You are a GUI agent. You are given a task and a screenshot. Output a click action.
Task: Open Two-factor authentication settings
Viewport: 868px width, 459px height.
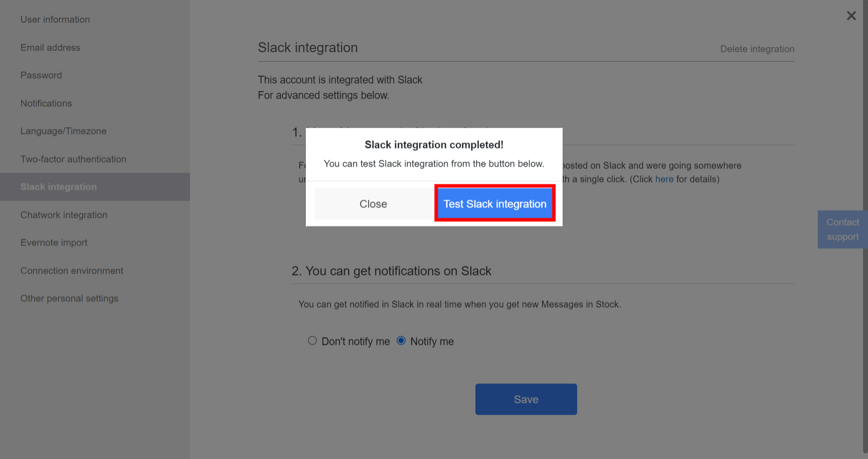(x=73, y=159)
